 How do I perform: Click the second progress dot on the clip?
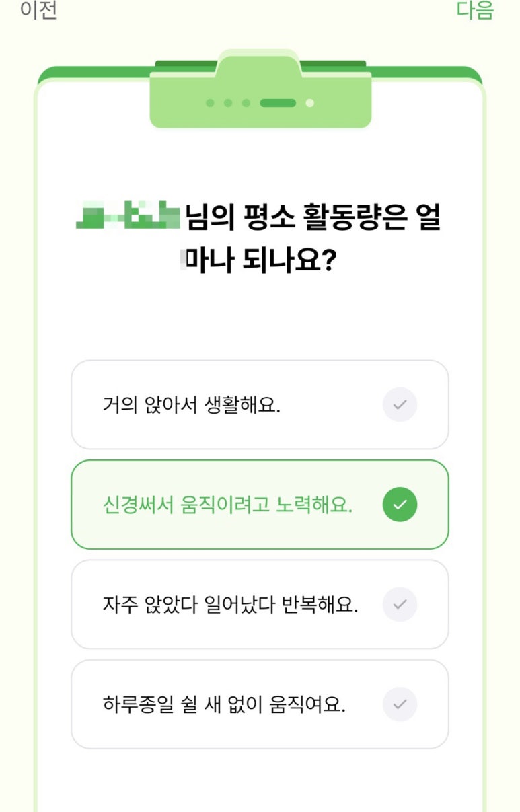[x=228, y=103]
